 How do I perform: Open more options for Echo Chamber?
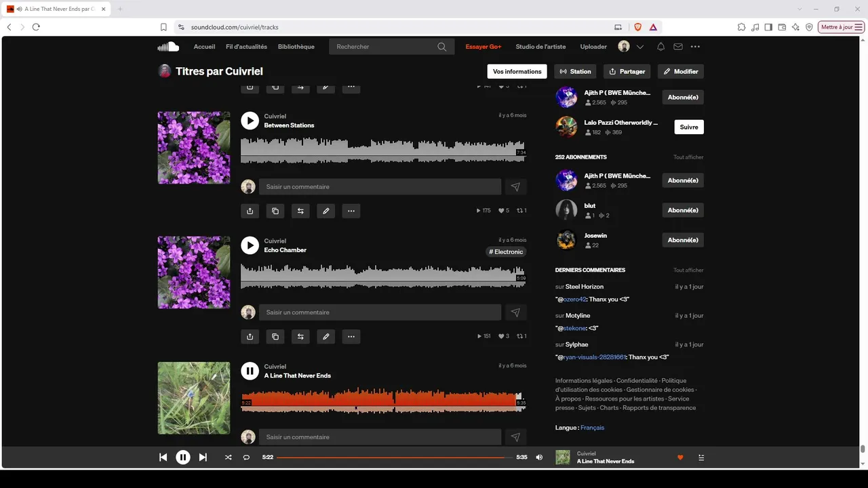click(351, 336)
